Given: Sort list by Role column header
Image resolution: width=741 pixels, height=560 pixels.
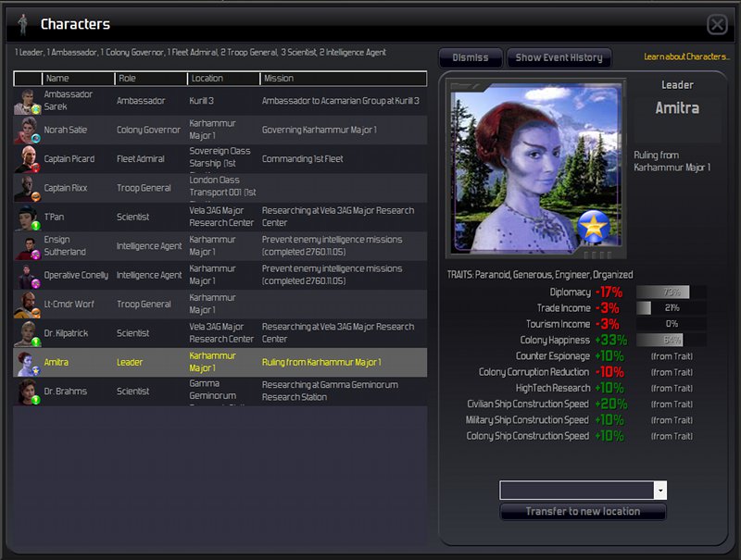Looking at the screenshot, I should 151,79.
